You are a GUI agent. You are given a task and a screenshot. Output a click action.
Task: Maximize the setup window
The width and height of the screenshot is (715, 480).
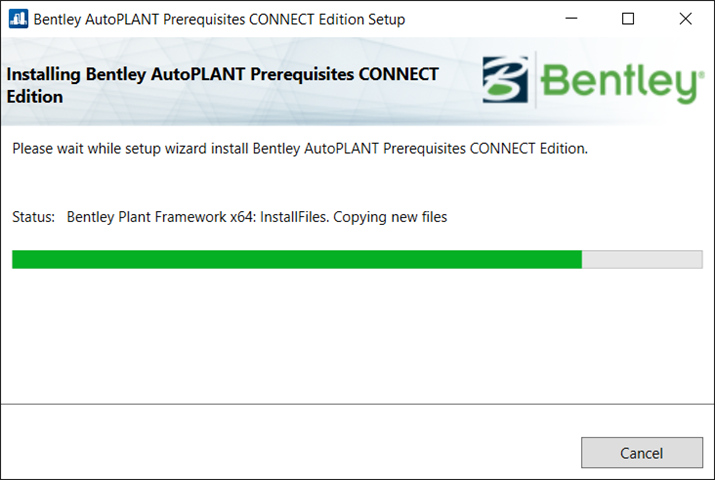pos(627,19)
